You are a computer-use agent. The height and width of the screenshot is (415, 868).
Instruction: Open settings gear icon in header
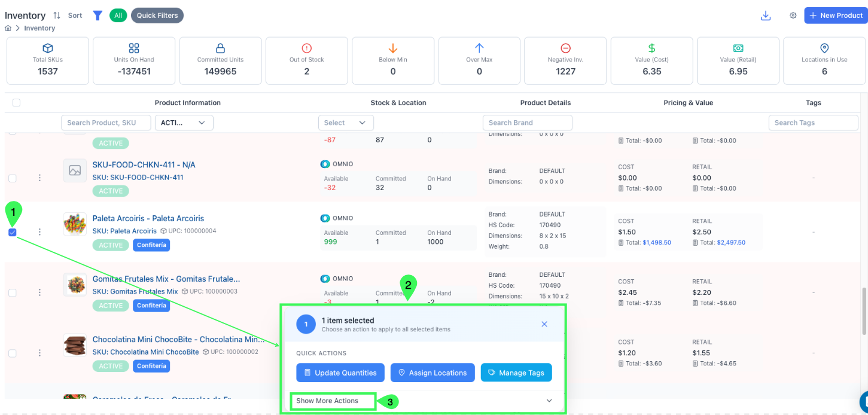(x=793, y=16)
